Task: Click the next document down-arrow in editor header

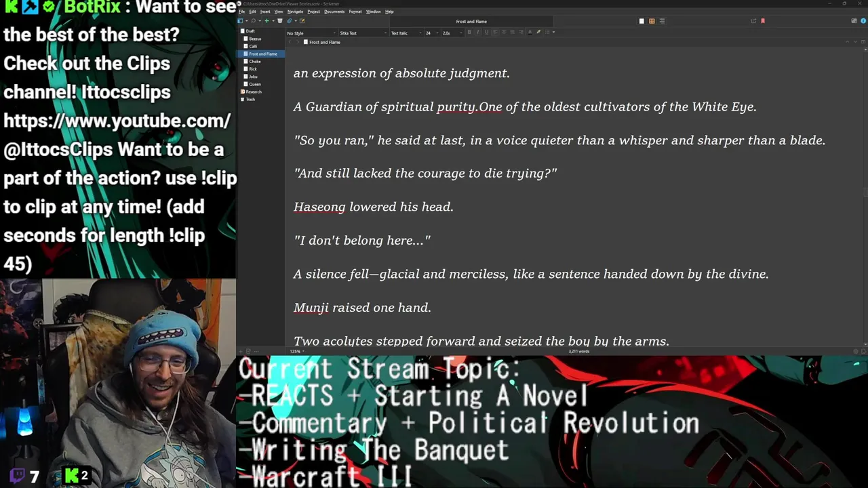Action: [x=855, y=42]
